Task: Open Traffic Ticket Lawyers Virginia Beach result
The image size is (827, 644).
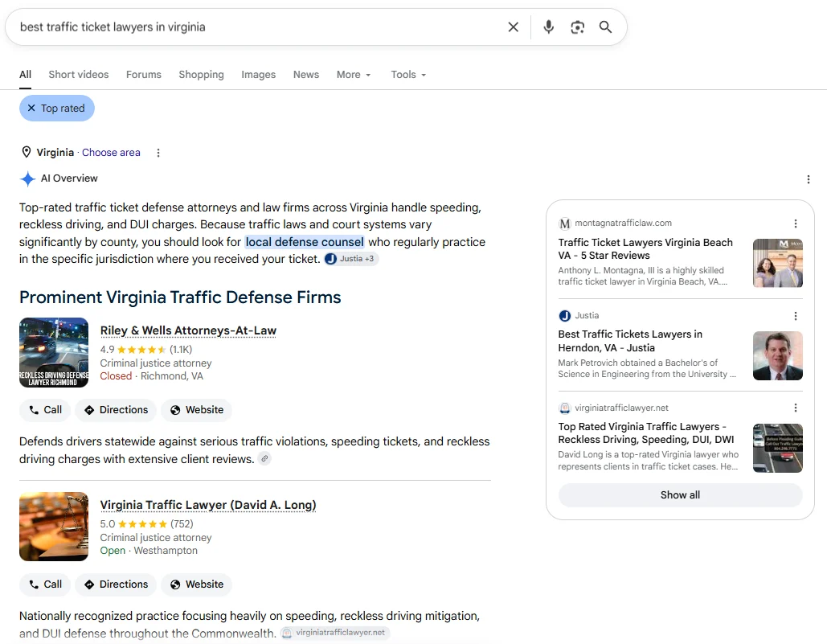Action: click(645, 249)
